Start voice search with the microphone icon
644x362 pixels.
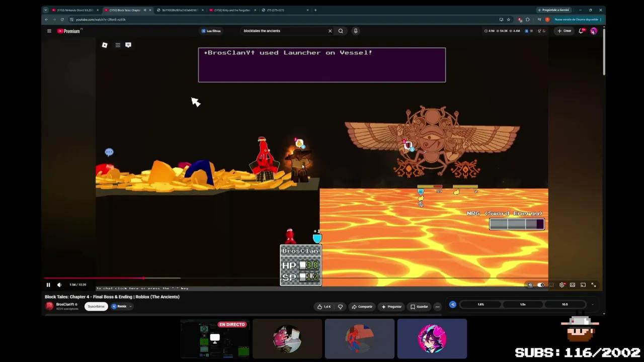[355, 31]
